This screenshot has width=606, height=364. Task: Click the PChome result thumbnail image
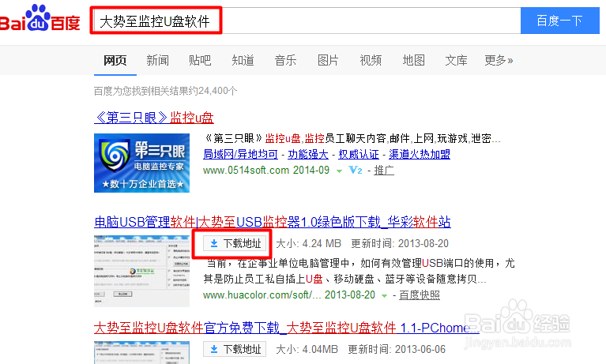[x=142, y=352]
